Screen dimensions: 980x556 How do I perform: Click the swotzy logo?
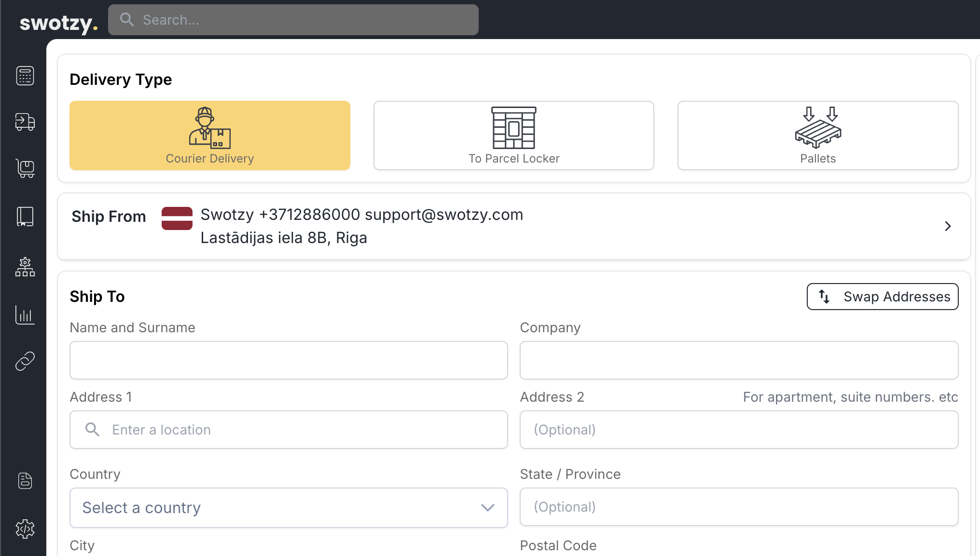[x=58, y=22]
